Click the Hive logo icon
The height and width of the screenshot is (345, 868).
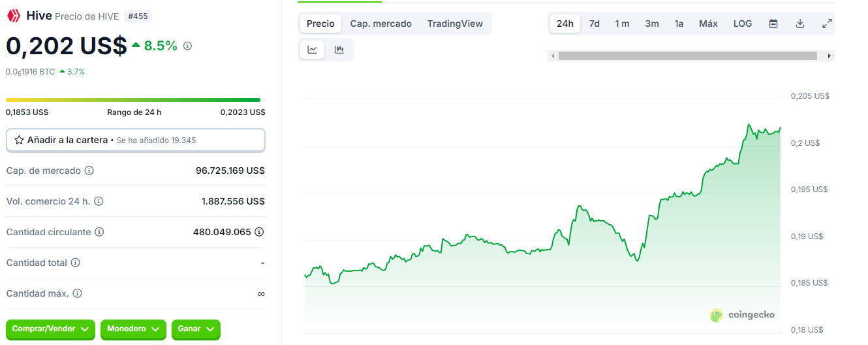[14, 16]
